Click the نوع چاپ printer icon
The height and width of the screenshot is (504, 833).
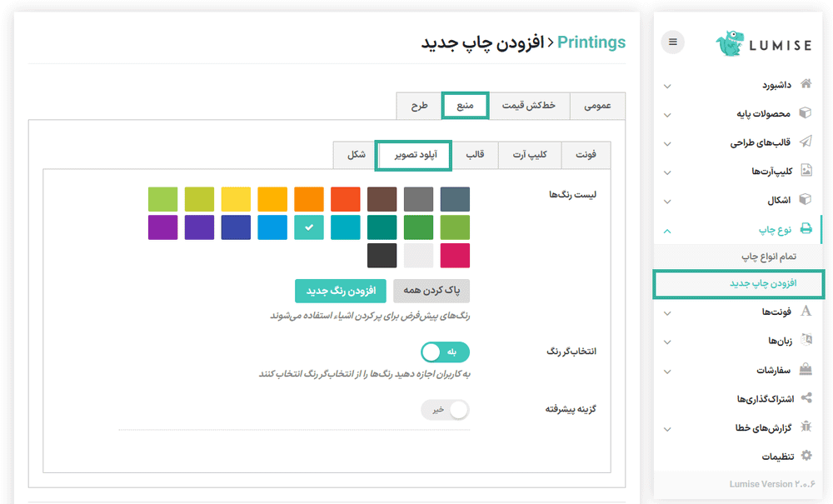point(806,228)
